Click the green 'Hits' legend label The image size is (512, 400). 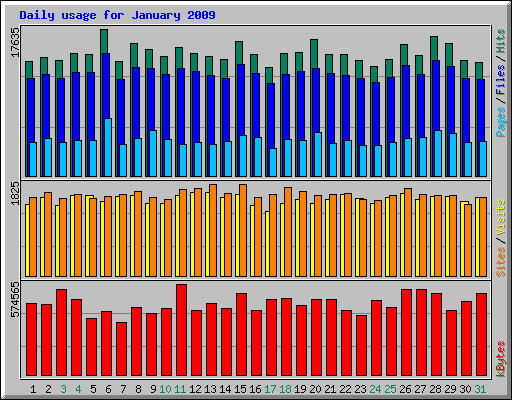coord(500,41)
